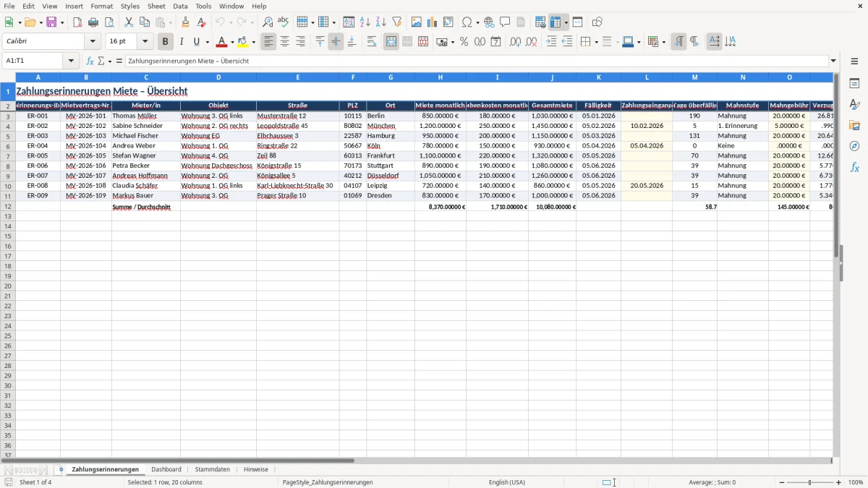Open the Format menu

click(102, 6)
